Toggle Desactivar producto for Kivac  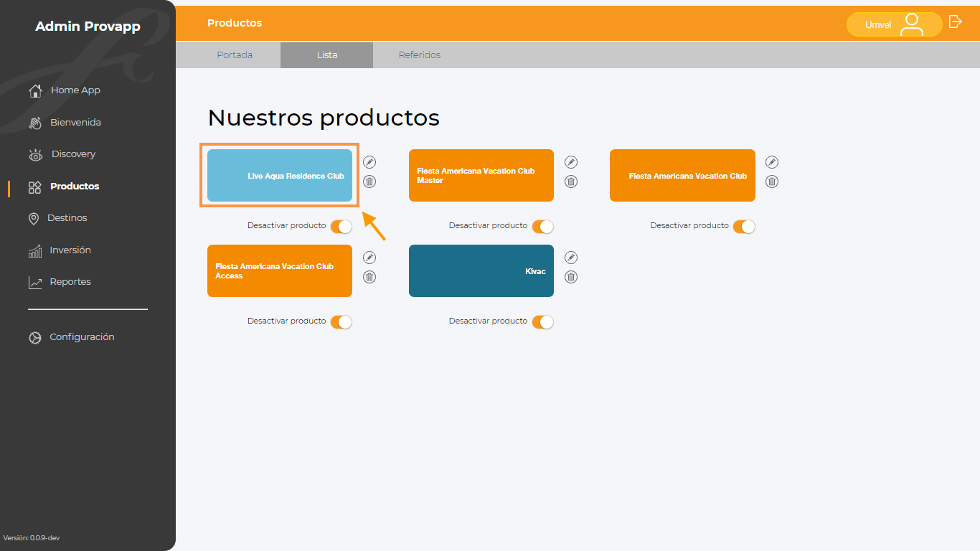tap(543, 322)
